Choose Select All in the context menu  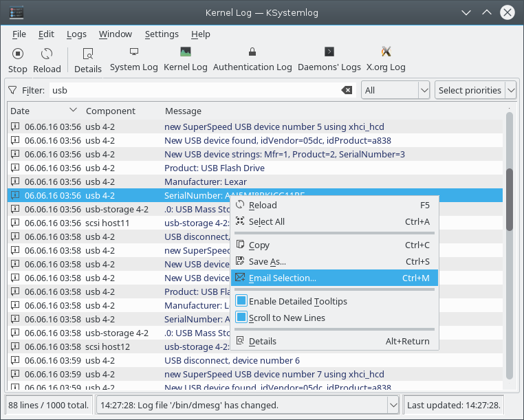pyautogui.click(x=334, y=221)
